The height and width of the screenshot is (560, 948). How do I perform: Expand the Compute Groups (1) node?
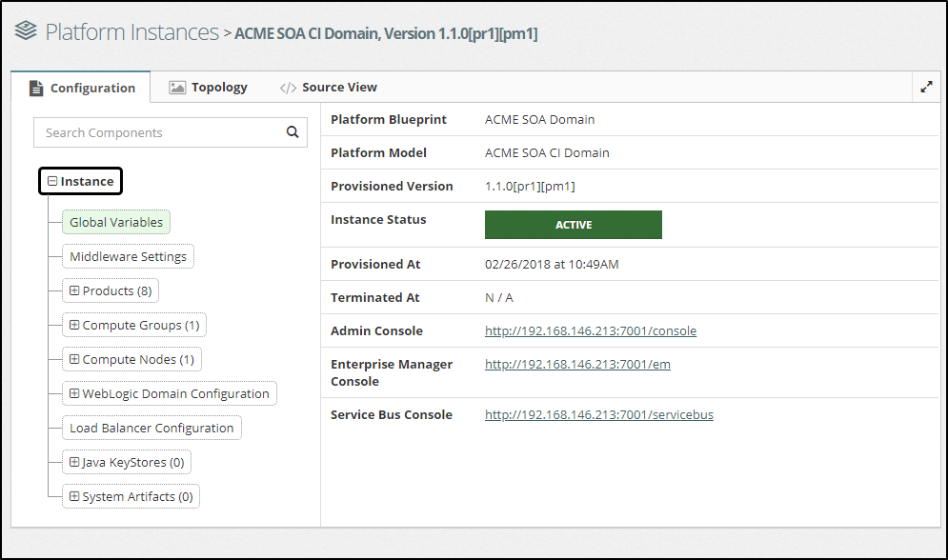coord(74,325)
